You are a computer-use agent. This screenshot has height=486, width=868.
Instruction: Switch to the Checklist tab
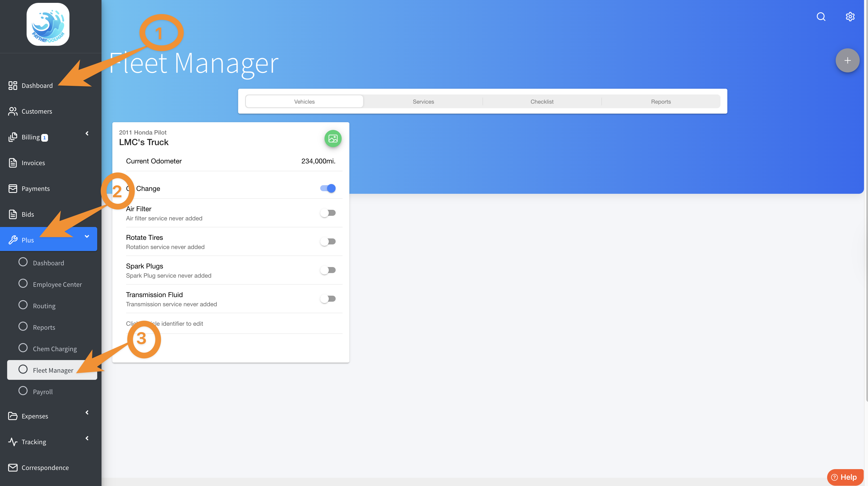(541, 102)
